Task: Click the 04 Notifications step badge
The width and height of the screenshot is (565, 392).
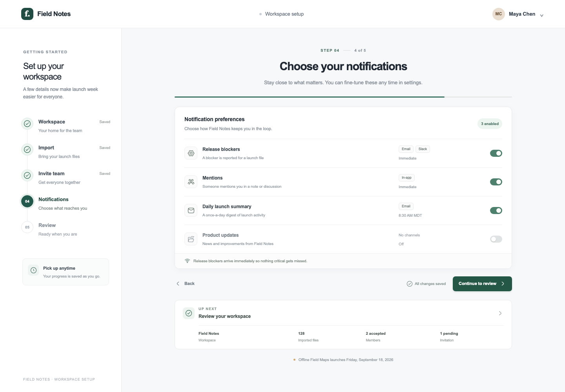Action: point(27,201)
